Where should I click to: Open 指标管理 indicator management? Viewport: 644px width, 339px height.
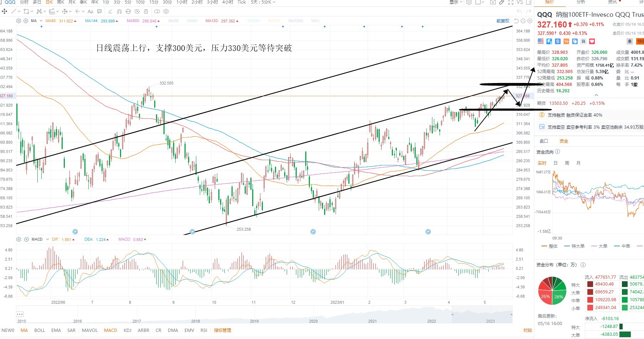coord(223,330)
